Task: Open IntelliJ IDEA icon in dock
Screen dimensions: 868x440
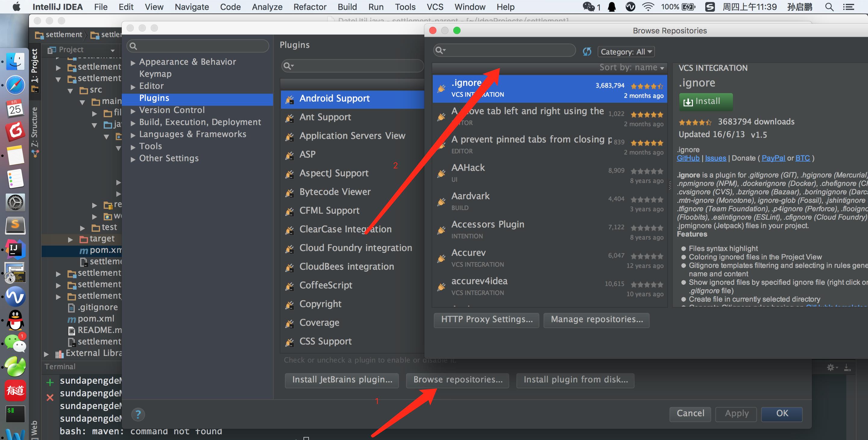Action: coord(15,249)
